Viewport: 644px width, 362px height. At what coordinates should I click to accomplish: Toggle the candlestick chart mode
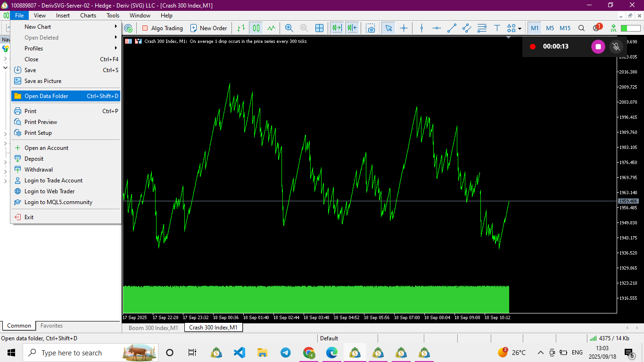(x=256, y=28)
